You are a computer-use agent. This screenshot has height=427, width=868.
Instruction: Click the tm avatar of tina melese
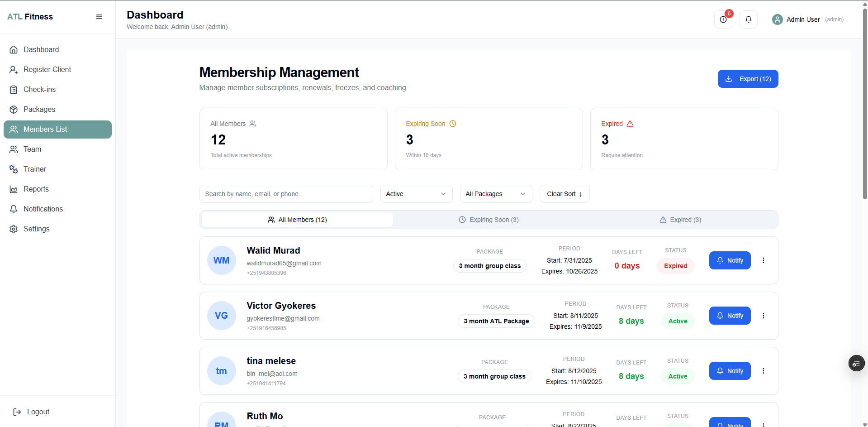pos(221,371)
